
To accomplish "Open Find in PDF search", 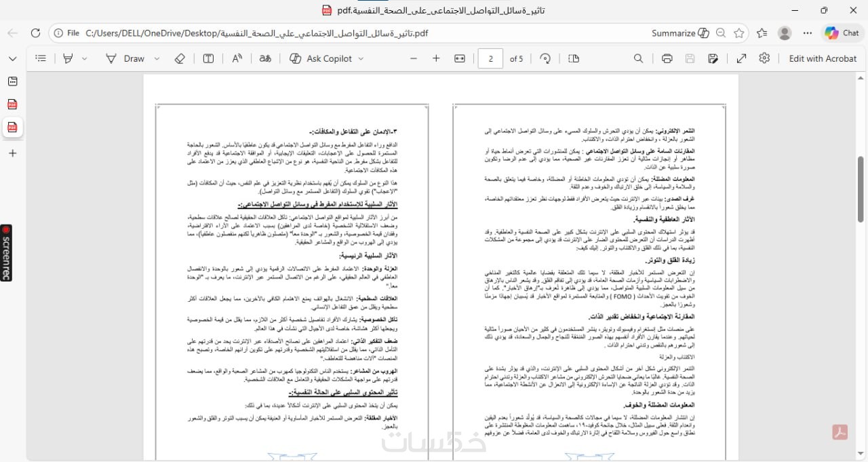I will tap(639, 58).
